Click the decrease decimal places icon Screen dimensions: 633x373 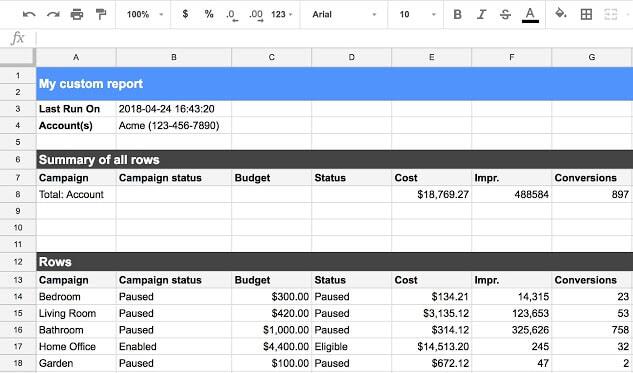(x=232, y=15)
